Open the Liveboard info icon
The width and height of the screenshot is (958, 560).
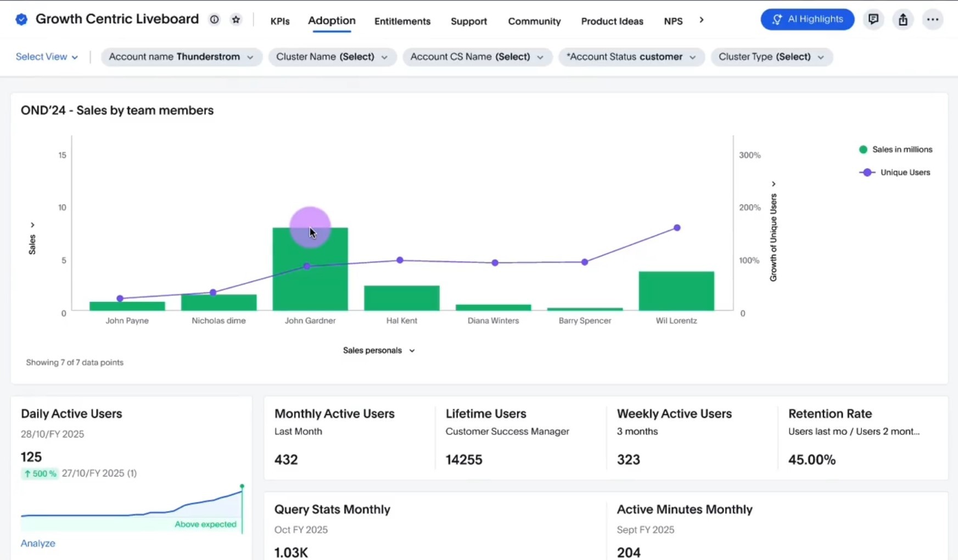pos(214,20)
